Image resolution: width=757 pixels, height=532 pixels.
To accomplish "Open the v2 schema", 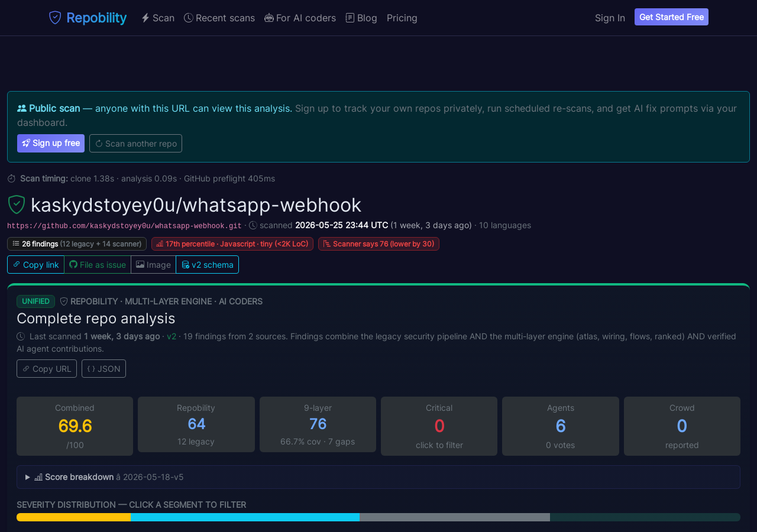I will [x=207, y=265].
